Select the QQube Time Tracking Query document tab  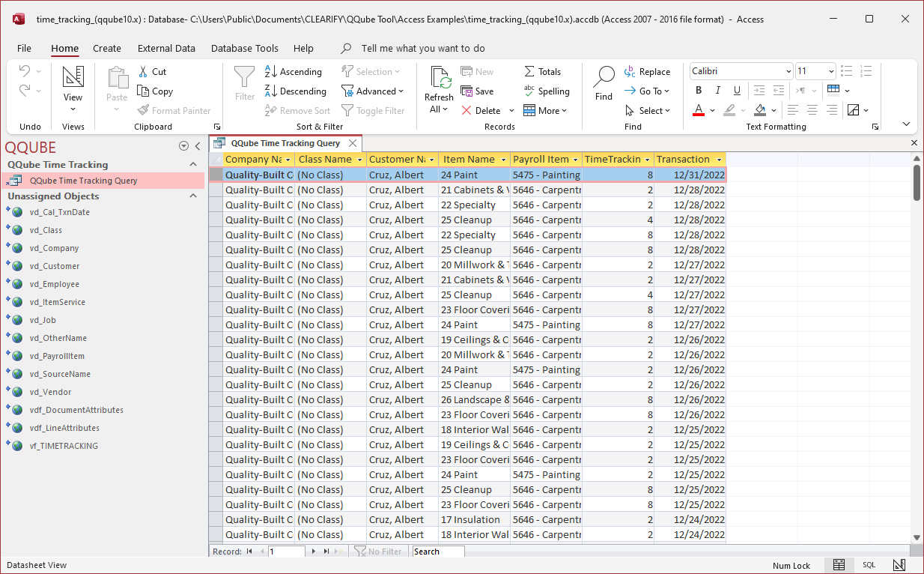click(x=285, y=143)
